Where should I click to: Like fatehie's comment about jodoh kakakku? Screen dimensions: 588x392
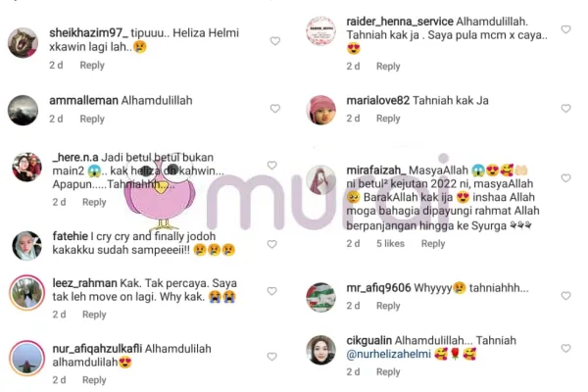tap(271, 244)
